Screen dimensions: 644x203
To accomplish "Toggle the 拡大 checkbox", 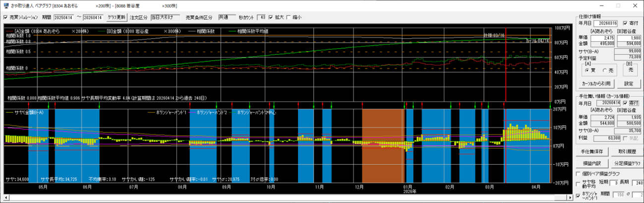I will [271, 17].
